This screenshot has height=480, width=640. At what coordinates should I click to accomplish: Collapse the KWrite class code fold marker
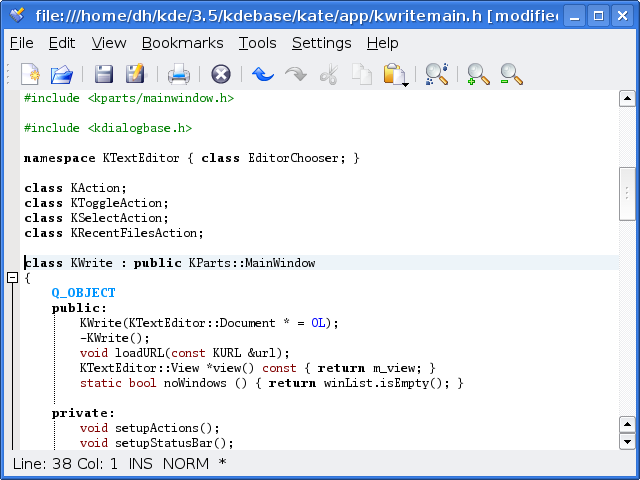coord(12,278)
